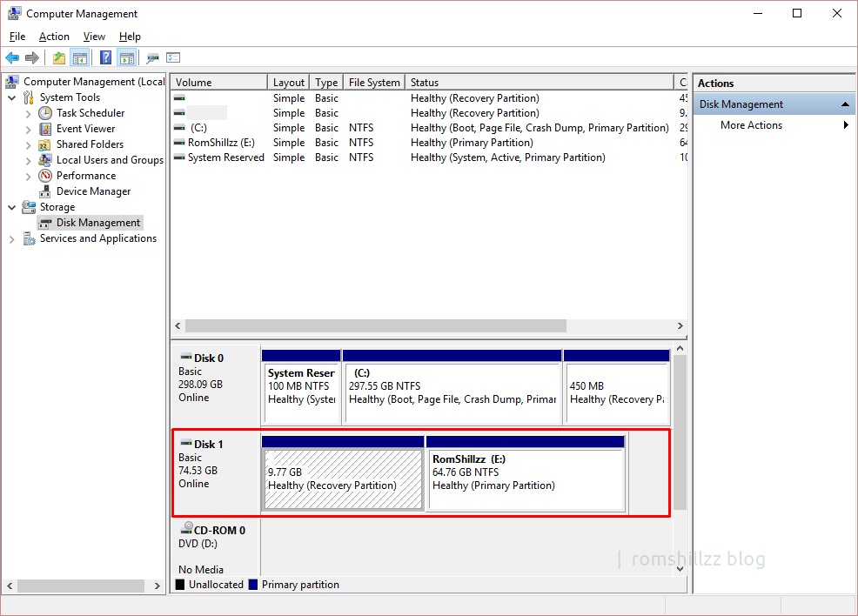Viewport: 858px width, 616px height.
Task: Sort by the Volume column header
Action: [219, 82]
